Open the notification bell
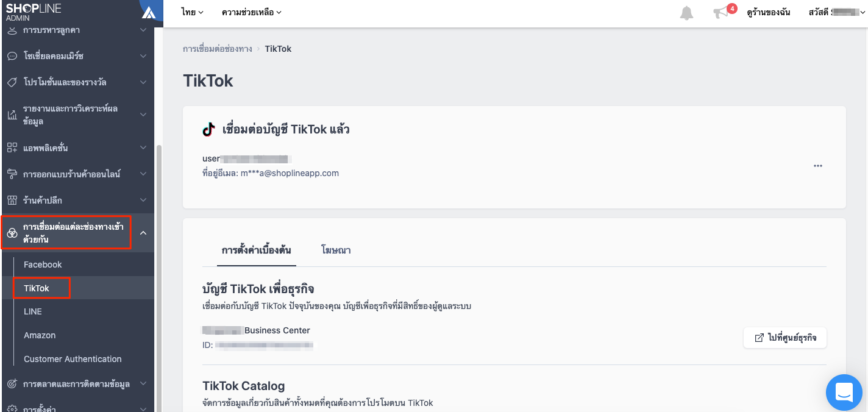Image resolution: width=868 pixels, height=412 pixels. pyautogui.click(x=686, y=13)
